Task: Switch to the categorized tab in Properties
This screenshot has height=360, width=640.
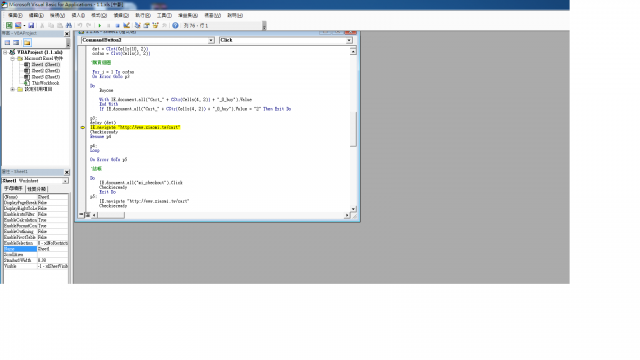Action: (x=37, y=189)
